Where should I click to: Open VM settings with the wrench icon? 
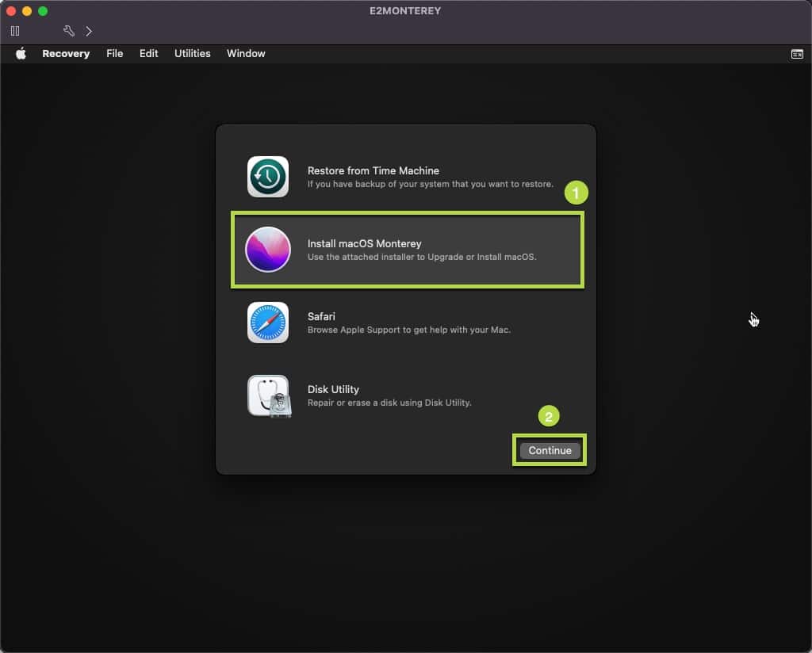[68, 31]
